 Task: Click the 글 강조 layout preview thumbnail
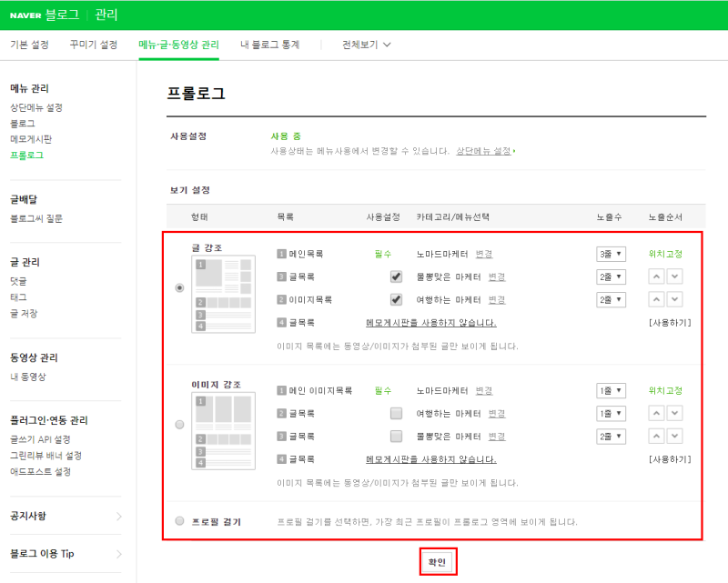223,295
